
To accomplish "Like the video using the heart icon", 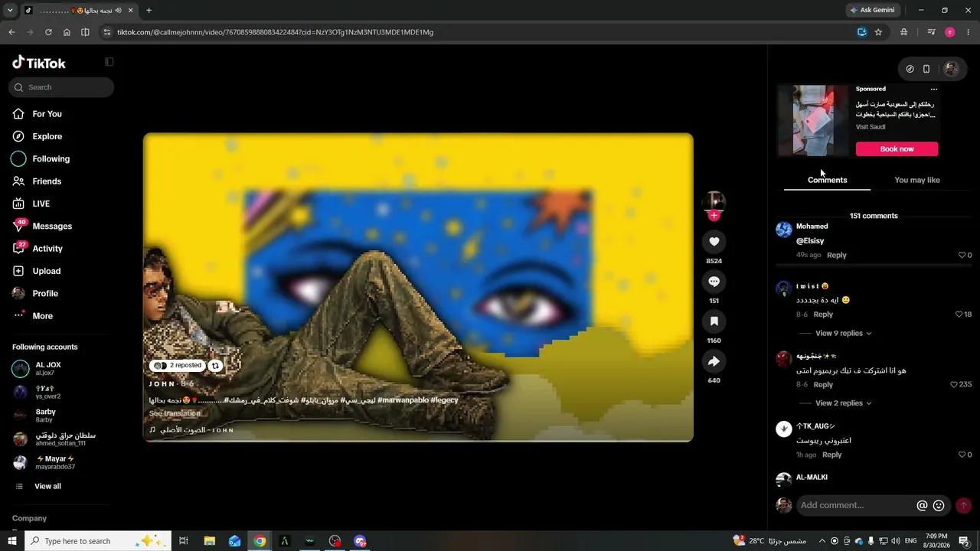I will 714,242.
